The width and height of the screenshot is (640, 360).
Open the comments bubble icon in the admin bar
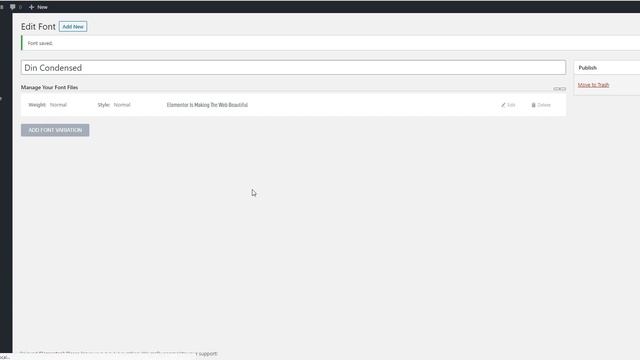(x=13, y=7)
